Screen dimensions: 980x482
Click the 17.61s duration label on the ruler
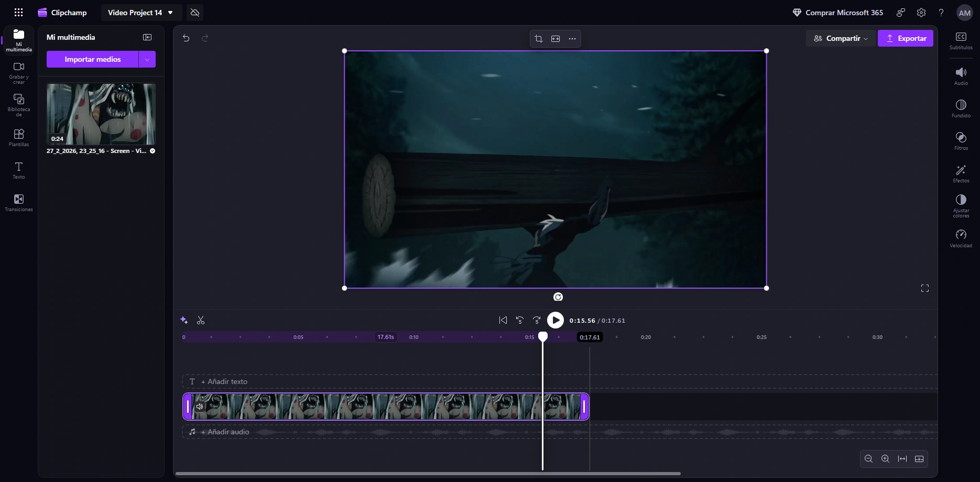(x=386, y=337)
